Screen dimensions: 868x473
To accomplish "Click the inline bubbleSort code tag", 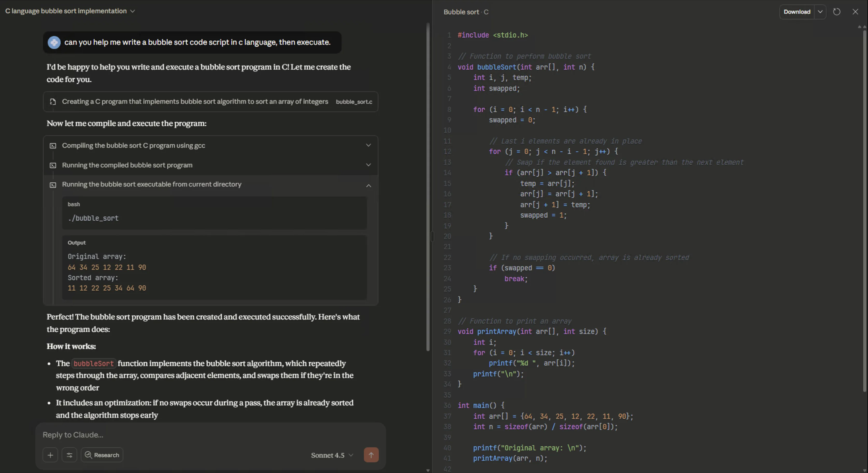I will [94, 363].
